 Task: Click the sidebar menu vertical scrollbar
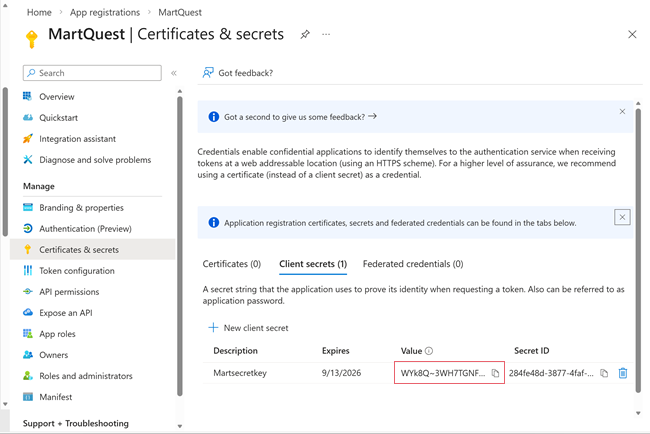click(179, 245)
